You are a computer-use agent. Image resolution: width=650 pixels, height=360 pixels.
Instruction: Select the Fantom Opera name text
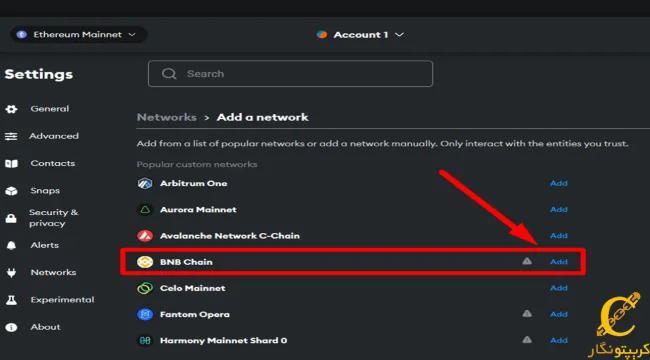195,314
